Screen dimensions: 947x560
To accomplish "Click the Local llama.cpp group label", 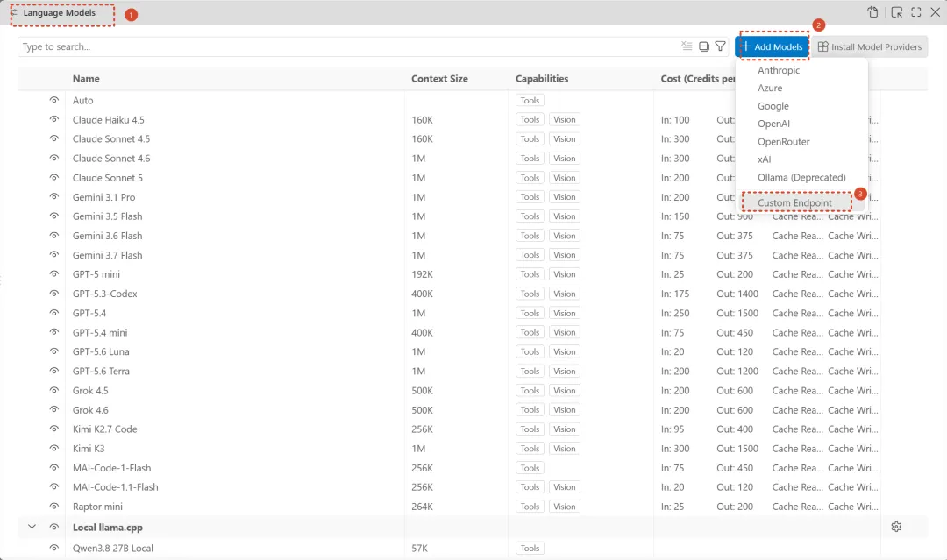I will coord(108,528).
